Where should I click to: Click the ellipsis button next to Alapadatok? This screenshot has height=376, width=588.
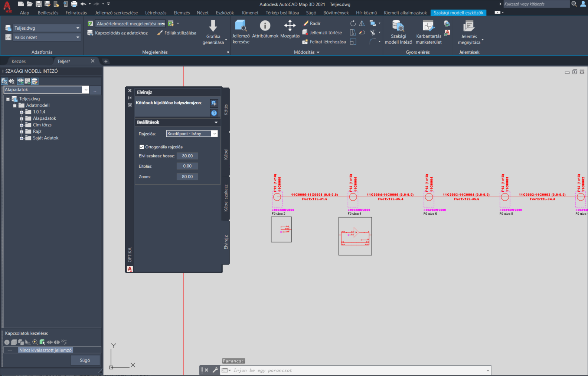click(95, 90)
